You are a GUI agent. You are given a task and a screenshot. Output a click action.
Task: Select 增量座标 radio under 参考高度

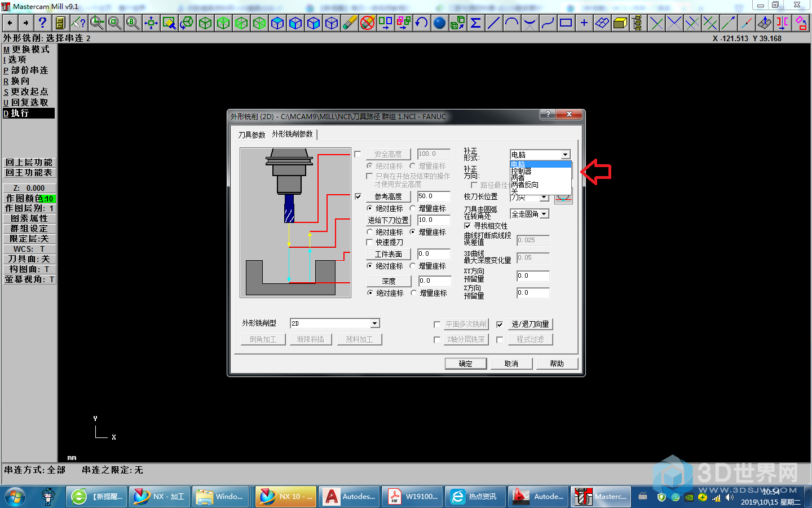point(413,208)
